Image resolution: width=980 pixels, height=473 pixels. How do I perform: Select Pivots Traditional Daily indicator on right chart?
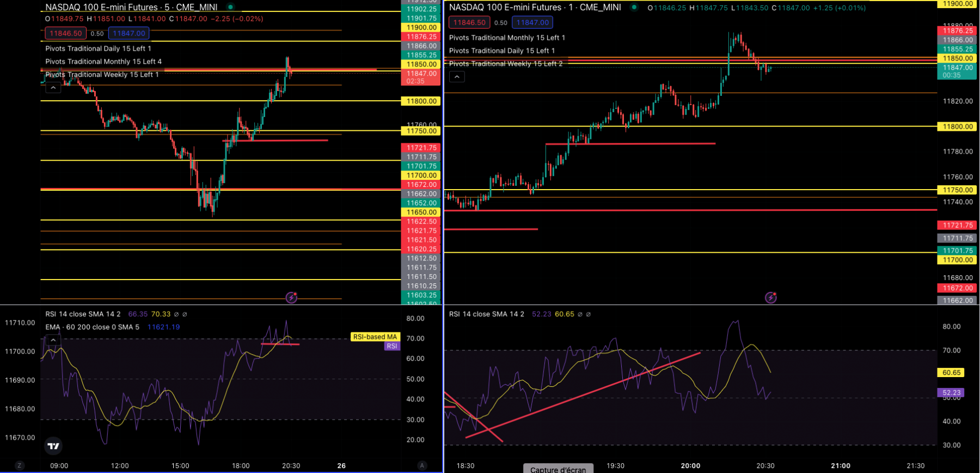click(502, 51)
